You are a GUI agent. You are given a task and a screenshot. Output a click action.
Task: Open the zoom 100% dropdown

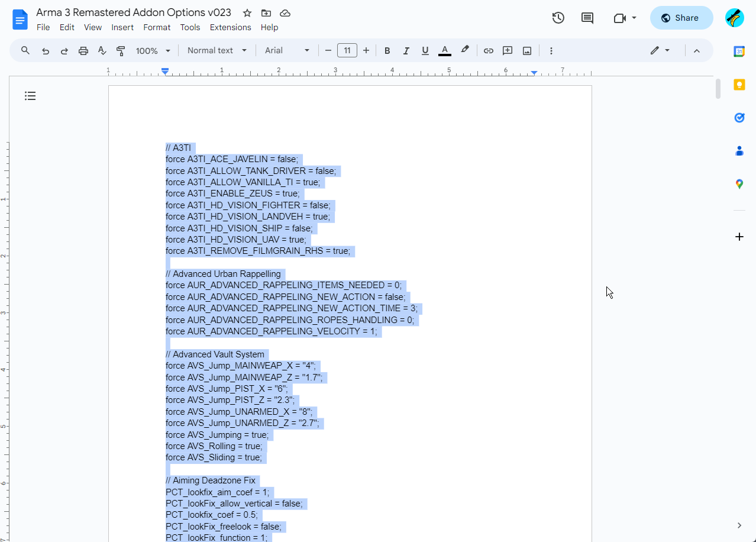[153, 51]
